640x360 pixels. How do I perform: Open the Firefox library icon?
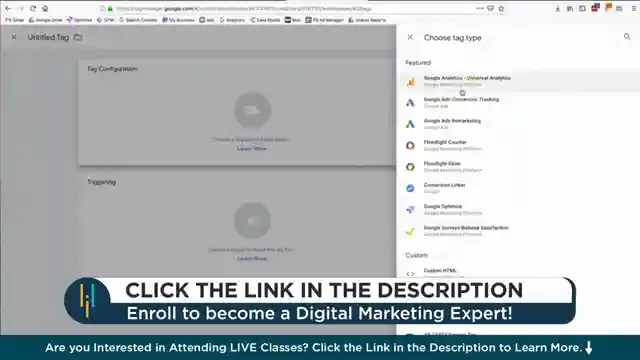(x=570, y=9)
